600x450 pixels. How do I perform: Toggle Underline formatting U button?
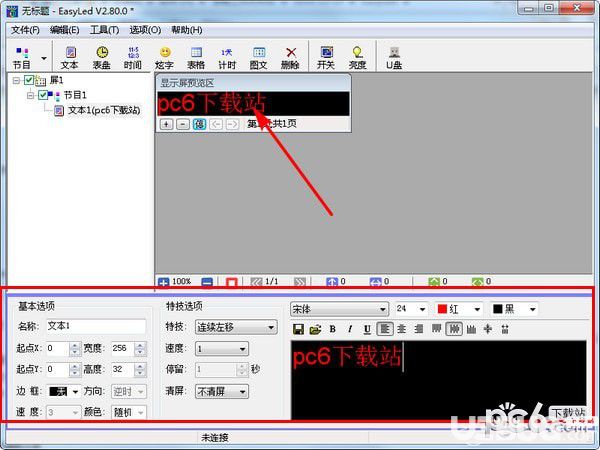367,329
